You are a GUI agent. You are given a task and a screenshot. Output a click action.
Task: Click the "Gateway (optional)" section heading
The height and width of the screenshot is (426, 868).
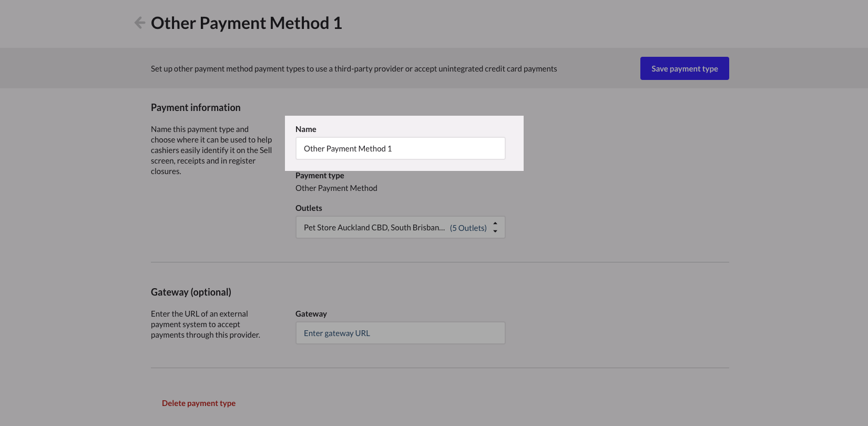(x=191, y=292)
